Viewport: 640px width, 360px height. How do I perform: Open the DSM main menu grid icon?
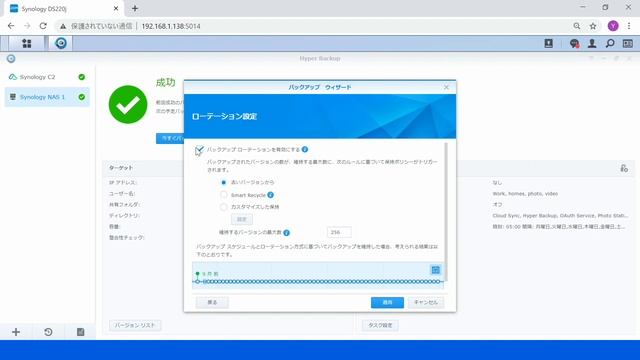27,43
